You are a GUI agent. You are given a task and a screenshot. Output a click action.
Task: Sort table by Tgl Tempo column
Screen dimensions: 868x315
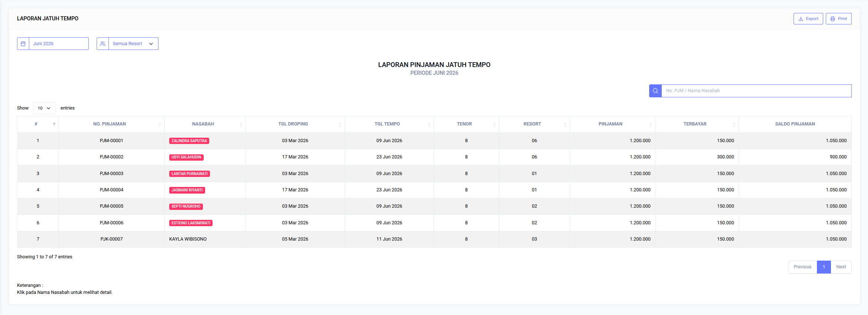click(387, 124)
